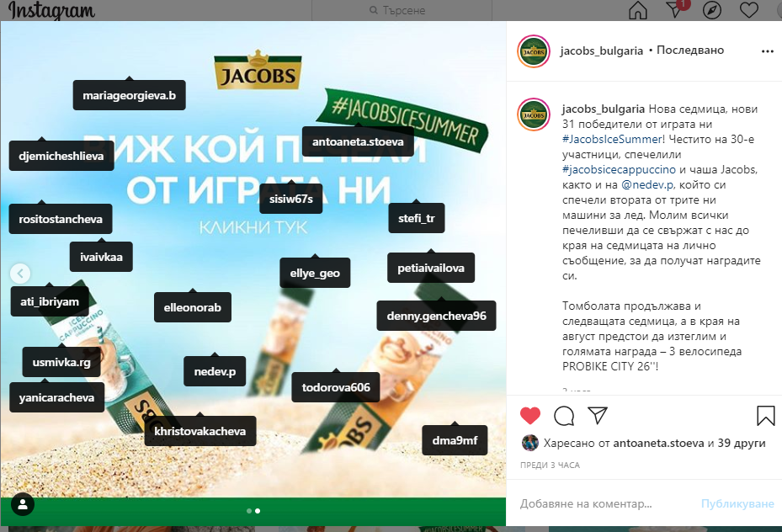Open activity heart icon in header
This screenshot has width=782, height=532.
pos(748,10)
